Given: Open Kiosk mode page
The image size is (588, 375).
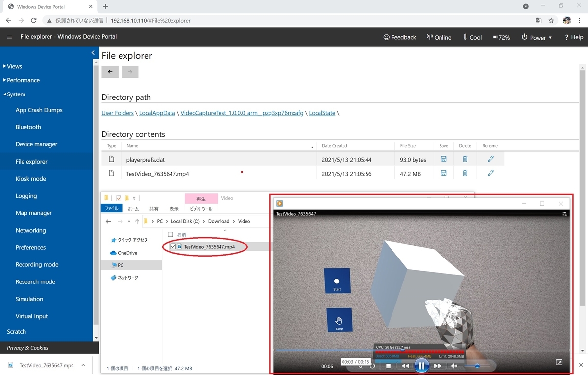Looking at the screenshot, I should click(31, 179).
